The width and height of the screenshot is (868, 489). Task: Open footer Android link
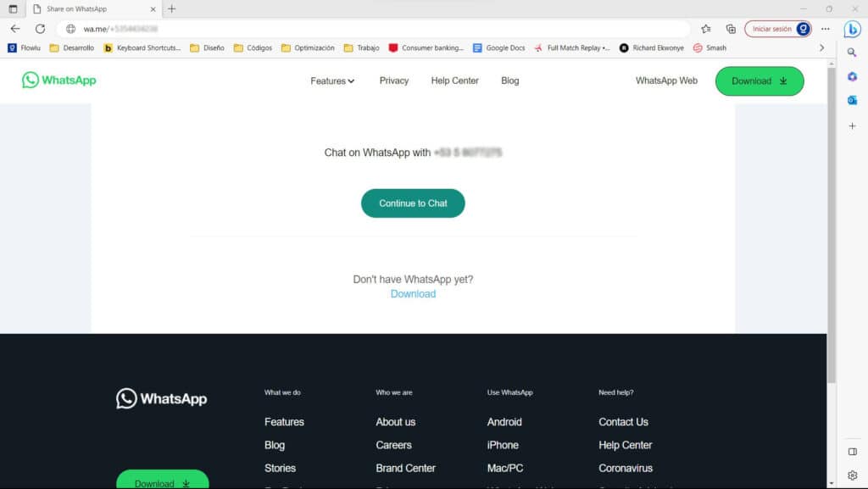pos(504,421)
